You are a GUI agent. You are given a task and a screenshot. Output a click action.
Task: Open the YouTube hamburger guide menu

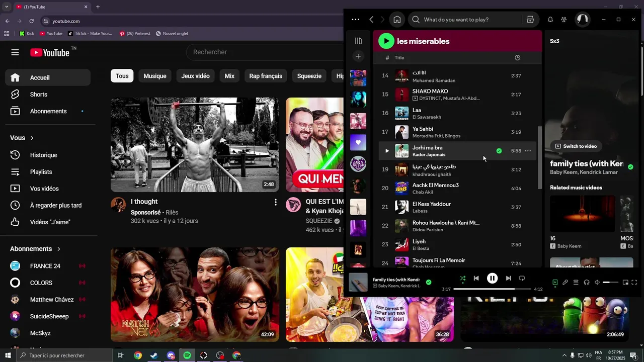(x=15, y=52)
